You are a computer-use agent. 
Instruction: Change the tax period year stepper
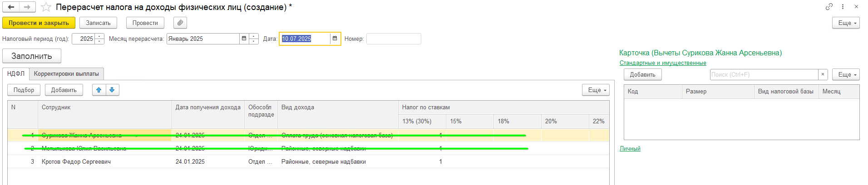tap(99, 39)
